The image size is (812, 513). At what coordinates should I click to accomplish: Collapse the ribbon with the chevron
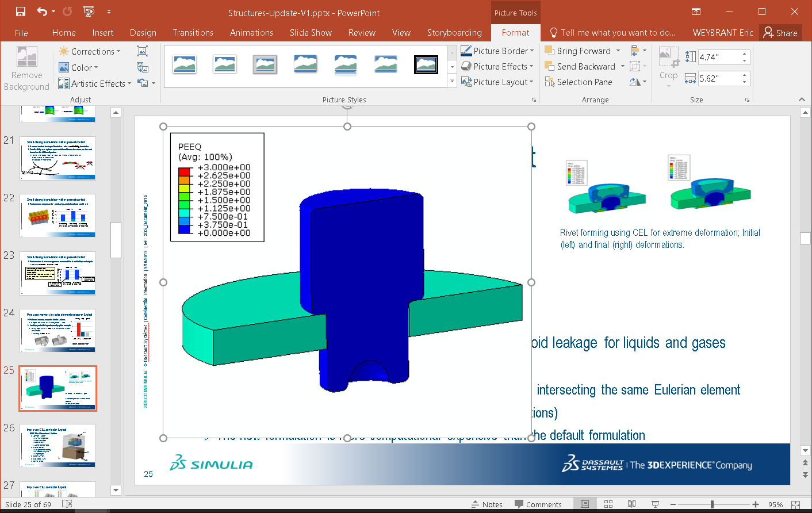click(802, 99)
